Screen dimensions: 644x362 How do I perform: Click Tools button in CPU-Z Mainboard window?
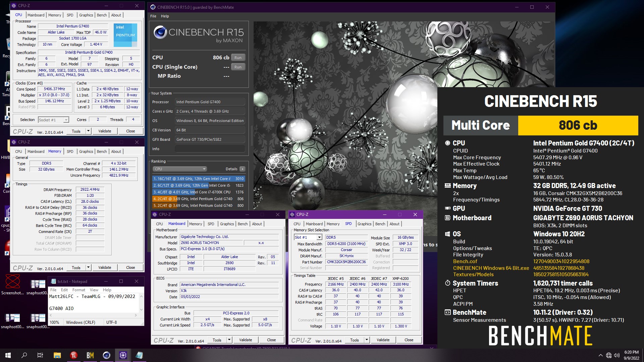tap(217, 340)
